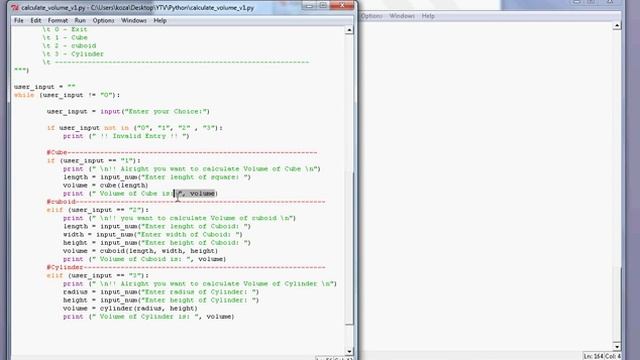Open the Edit menu in the editor window

click(36, 20)
